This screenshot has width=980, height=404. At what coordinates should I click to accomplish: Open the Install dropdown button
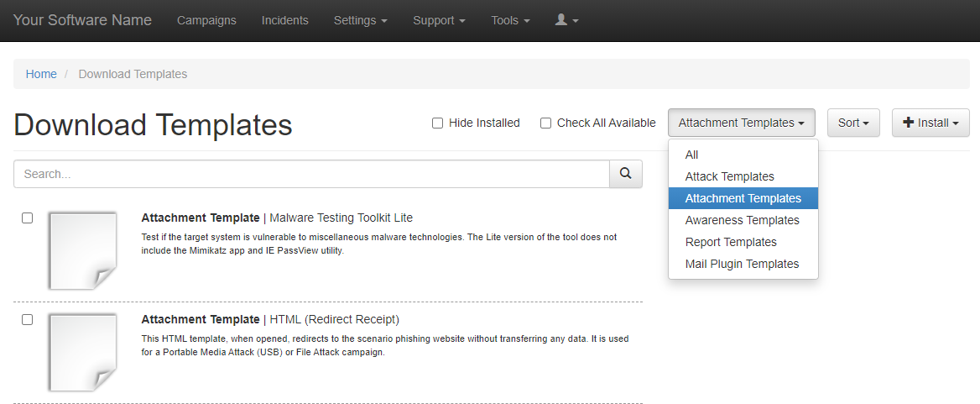click(930, 123)
